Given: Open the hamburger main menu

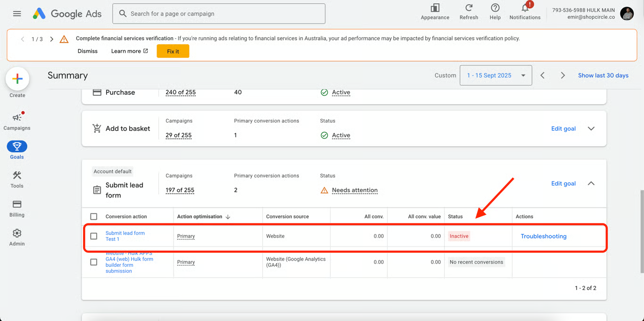Looking at the screenshot, I should (x=17, y=14).
